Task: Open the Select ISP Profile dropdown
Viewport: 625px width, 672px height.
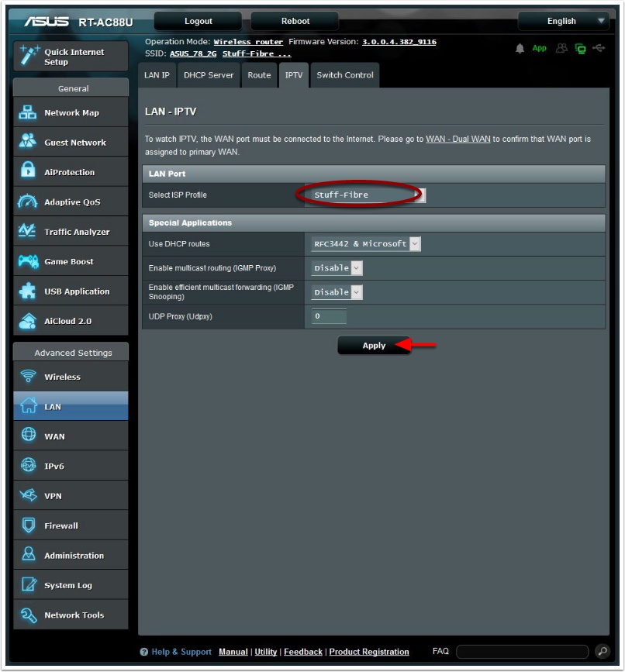Action: pos(368,195)
